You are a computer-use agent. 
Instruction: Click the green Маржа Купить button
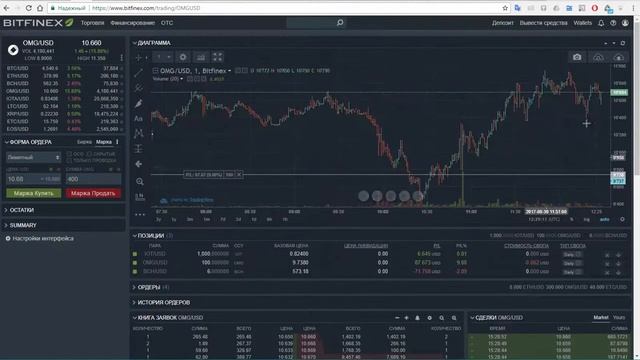[33, 193]
